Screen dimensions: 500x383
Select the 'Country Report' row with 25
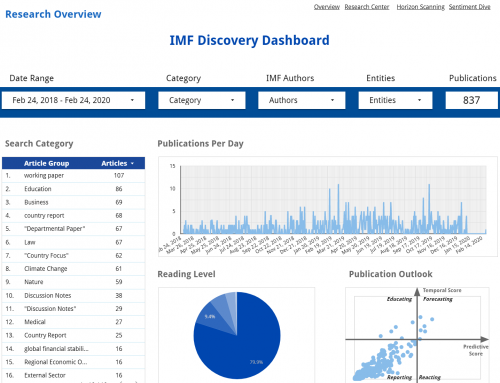tap(73, 335)
